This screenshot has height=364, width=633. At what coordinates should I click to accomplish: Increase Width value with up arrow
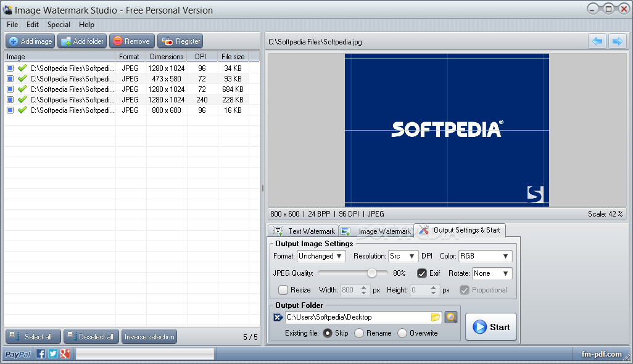[364, 287]
